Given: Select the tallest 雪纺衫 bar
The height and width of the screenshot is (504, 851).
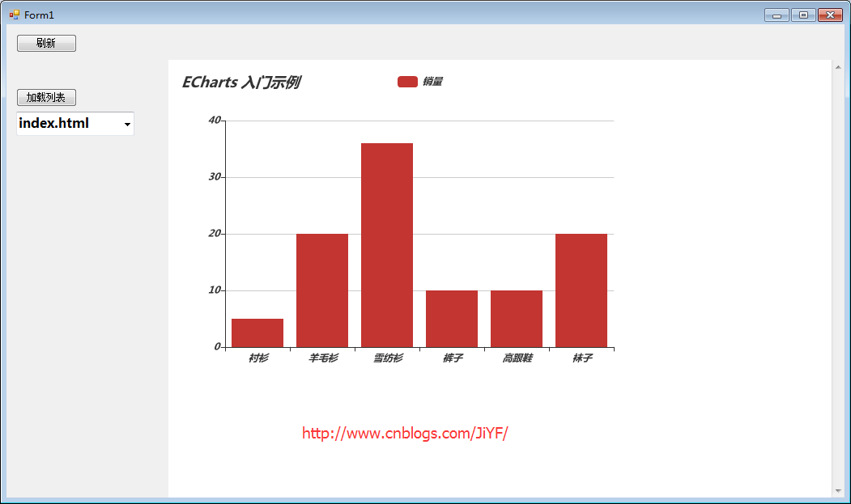Looking at the screenshot, I should [387, 245].
